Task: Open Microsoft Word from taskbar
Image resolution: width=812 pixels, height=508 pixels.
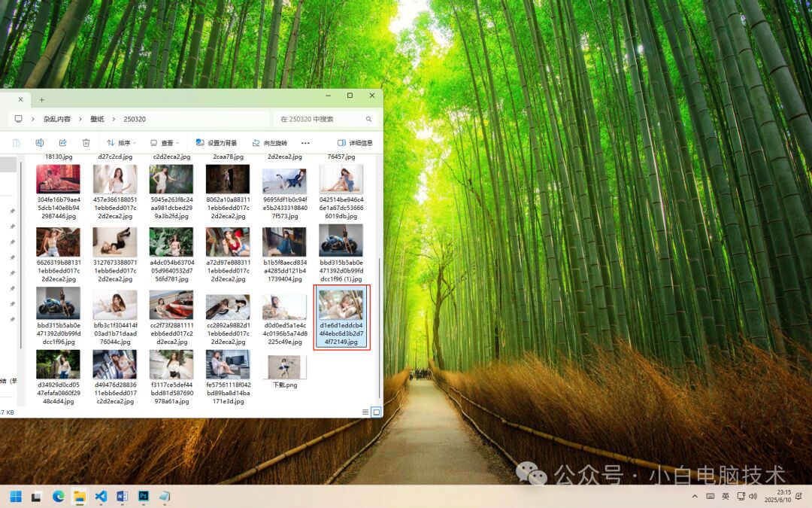Action: pos(123,497)
